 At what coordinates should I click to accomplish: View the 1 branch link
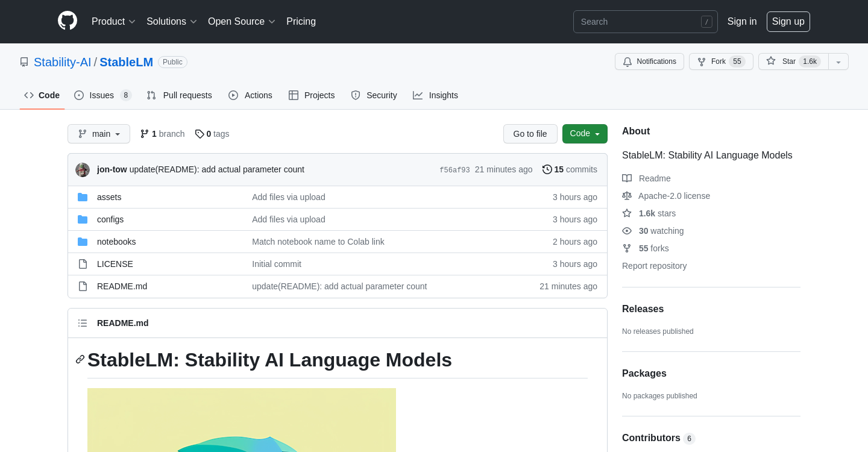tap(163, 134)
